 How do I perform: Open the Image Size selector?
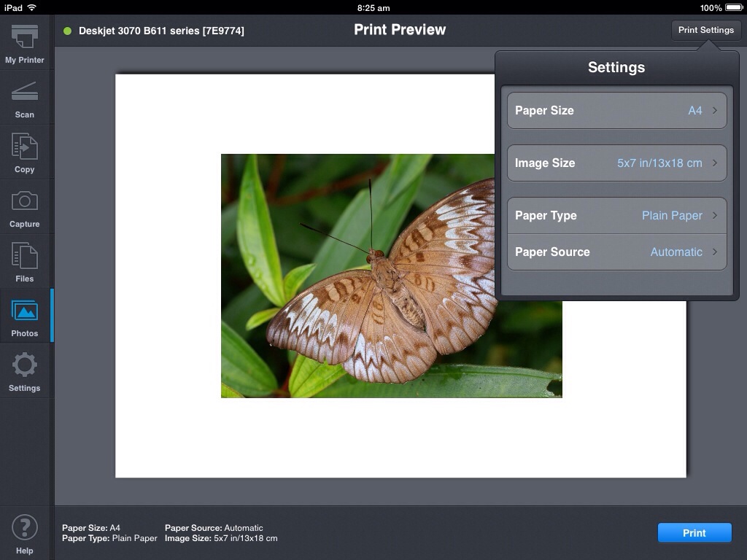pyautogui.click(x=616, y=163)
